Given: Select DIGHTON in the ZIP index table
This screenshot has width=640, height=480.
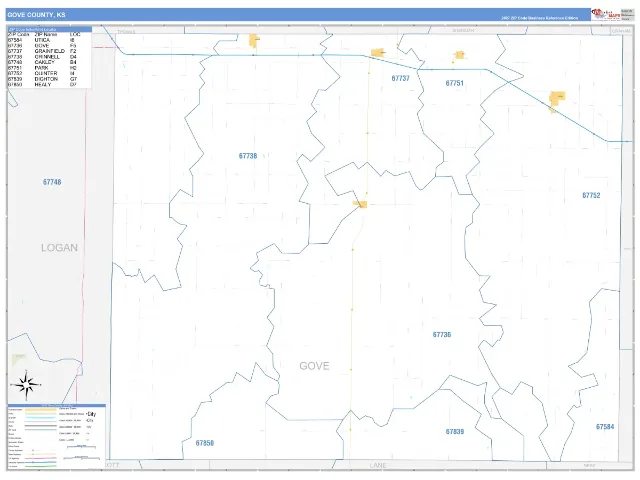Looking at the screenshot, I should click(46, 79).
